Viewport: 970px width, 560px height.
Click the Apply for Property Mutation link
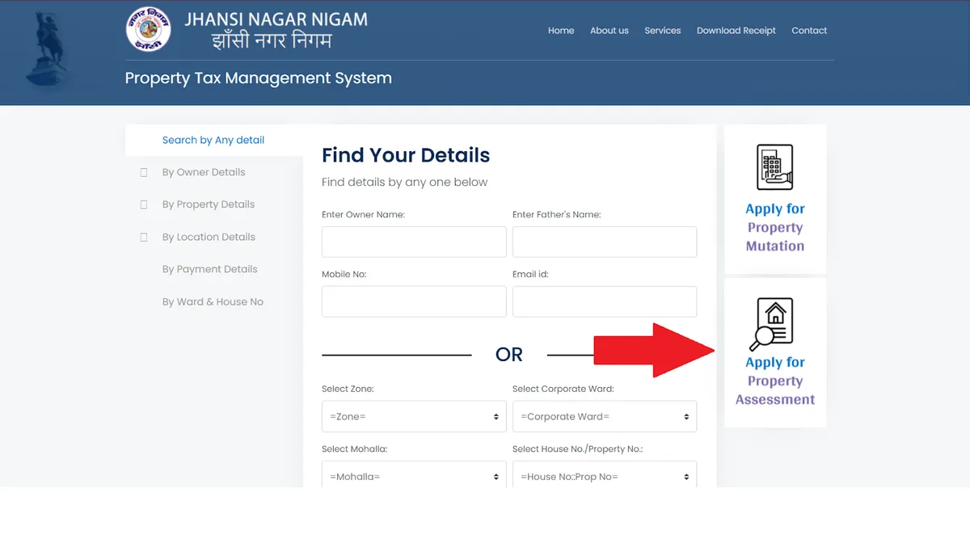pos(774,228)
